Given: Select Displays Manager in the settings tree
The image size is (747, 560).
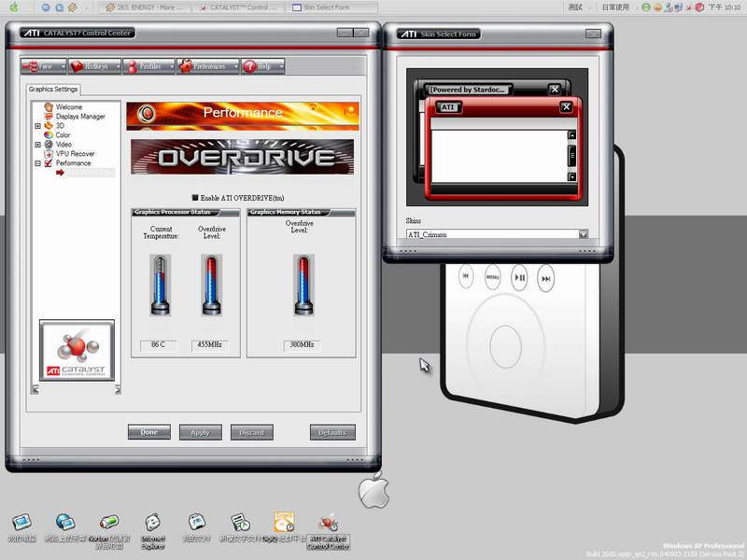Looking at the screenshot, I should coord(80,116).
